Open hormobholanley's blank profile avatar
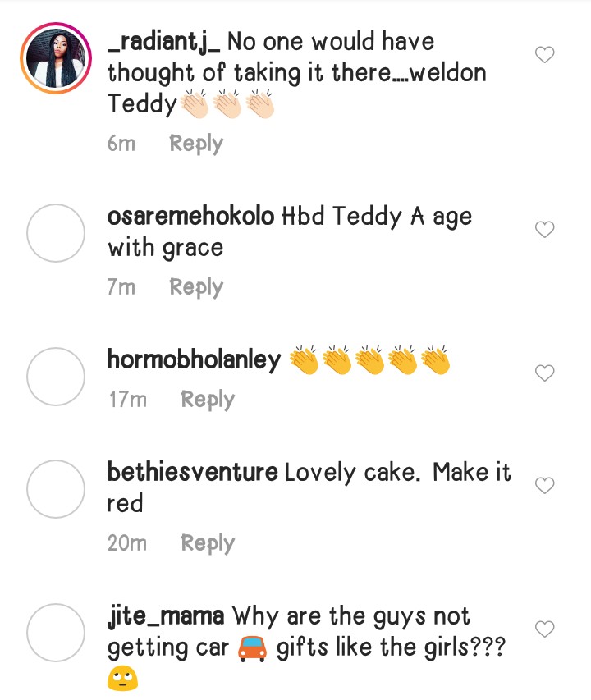The width and height of the screenshot is (591, 700). click(56, 377)
